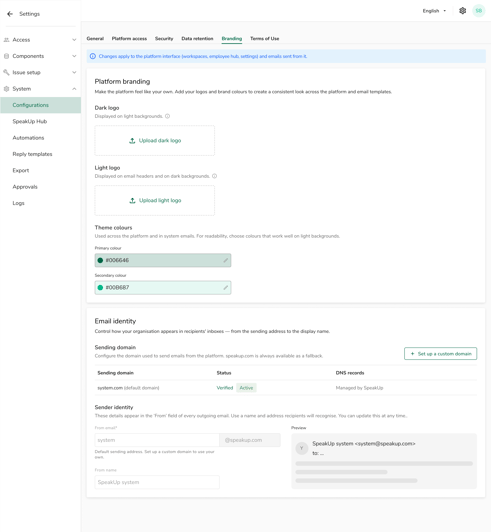Screen dimensions: 491x532
Task: Switch to the Data retention tab
Action: [x=197, y=38]
